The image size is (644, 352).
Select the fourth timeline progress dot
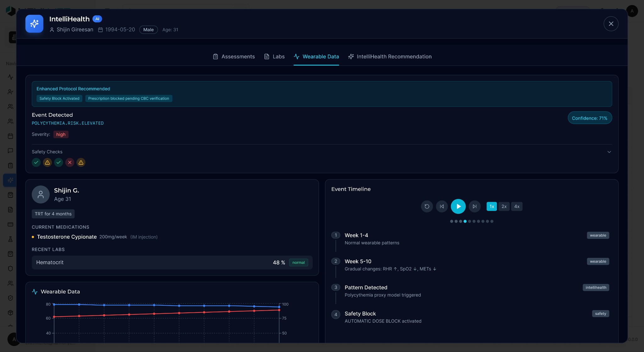pos(465,221)
